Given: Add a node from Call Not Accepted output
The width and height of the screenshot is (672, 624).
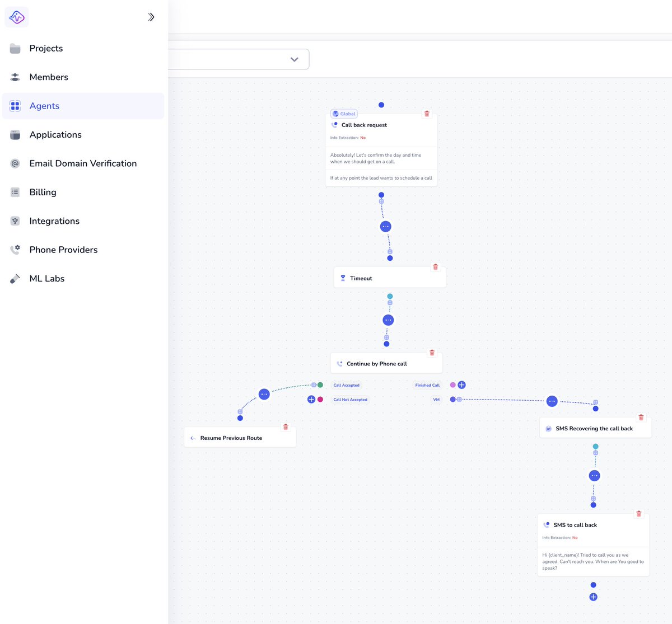Looking at the screenshot, I should coord(311,400).
